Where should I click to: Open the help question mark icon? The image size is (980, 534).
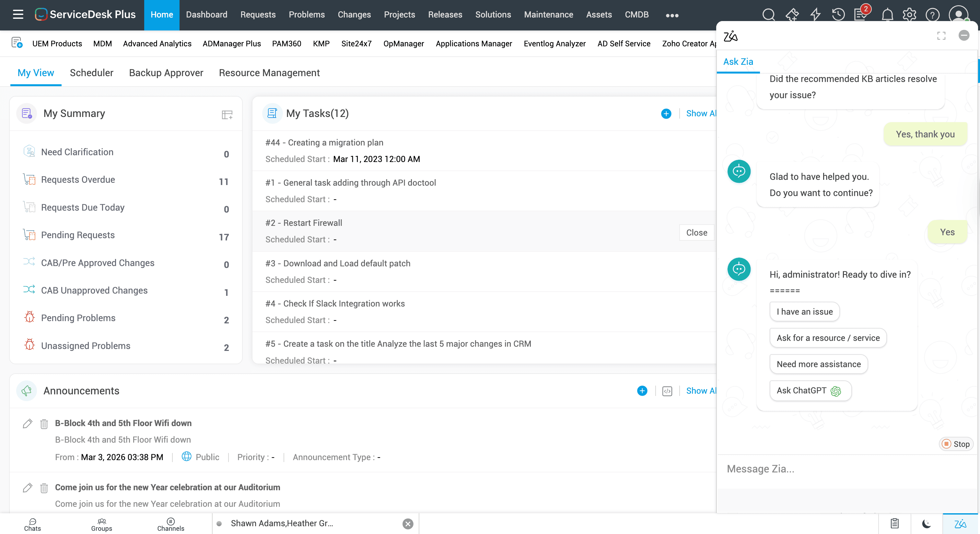[x=932, y=15]
